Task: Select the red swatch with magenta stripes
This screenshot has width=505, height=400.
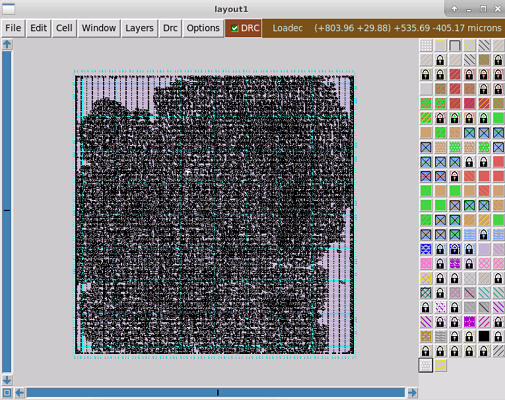Action: [469, 104]
